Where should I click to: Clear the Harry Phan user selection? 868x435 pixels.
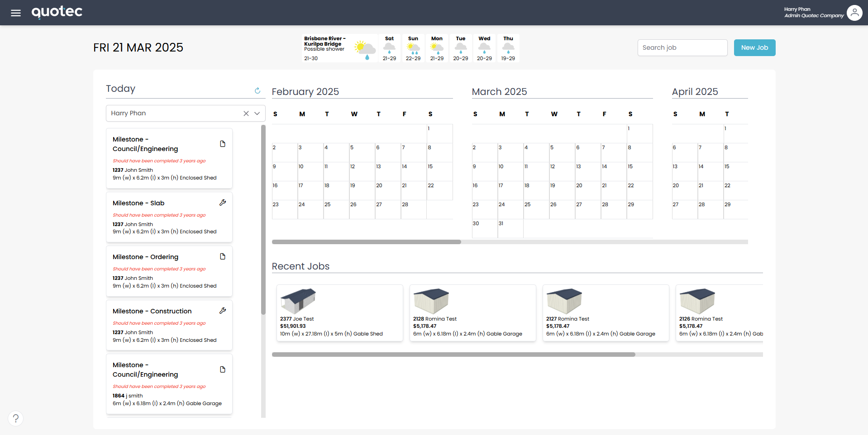[246, 113]
